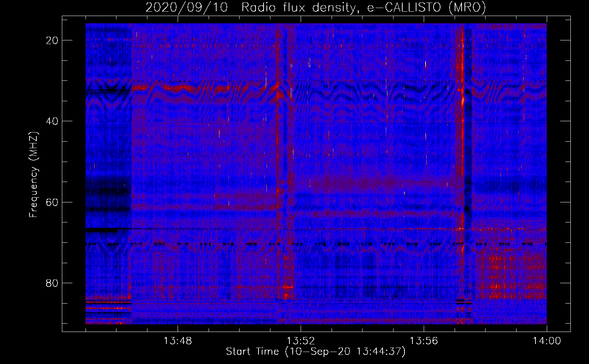Image resolution: width=589 pixels, height=364 pixels.
Task: Click the 80 MHz frequency tick label
Action: (52, 283)
